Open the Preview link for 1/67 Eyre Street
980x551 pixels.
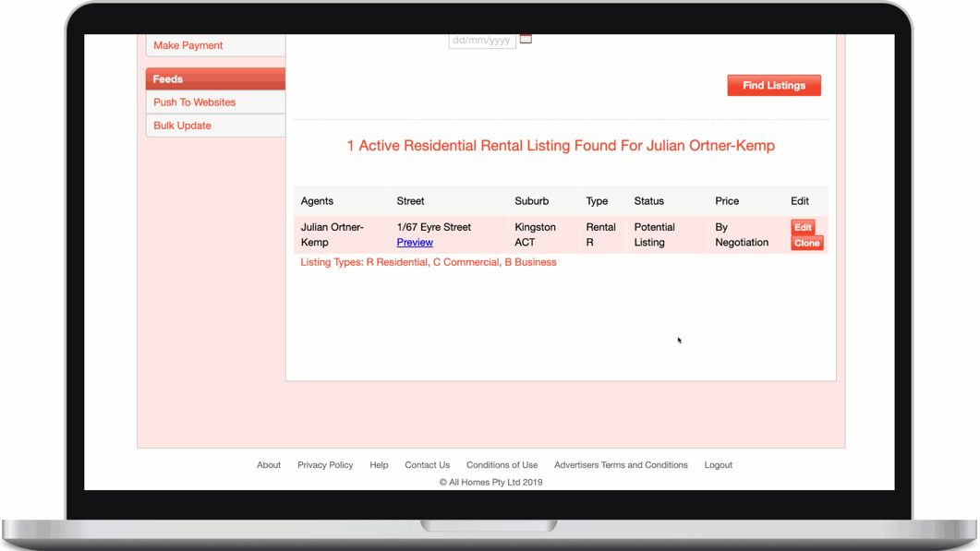point(415,243)
